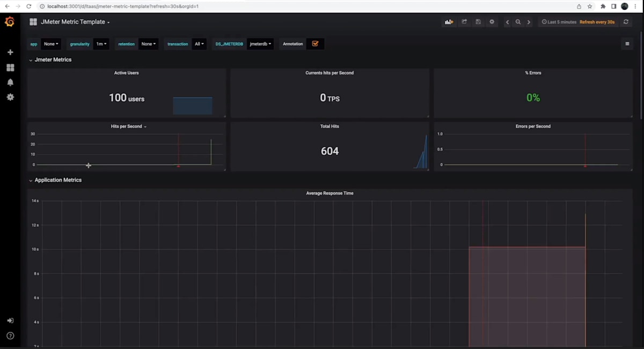The width and height of the screenshot is (644, 349).
Task: Click the dashboard grid icon beside title
Action: [33, 22]
